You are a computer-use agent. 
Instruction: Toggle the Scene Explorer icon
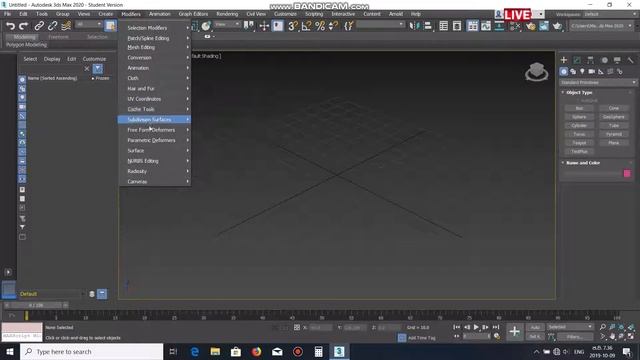pos(443,26)
